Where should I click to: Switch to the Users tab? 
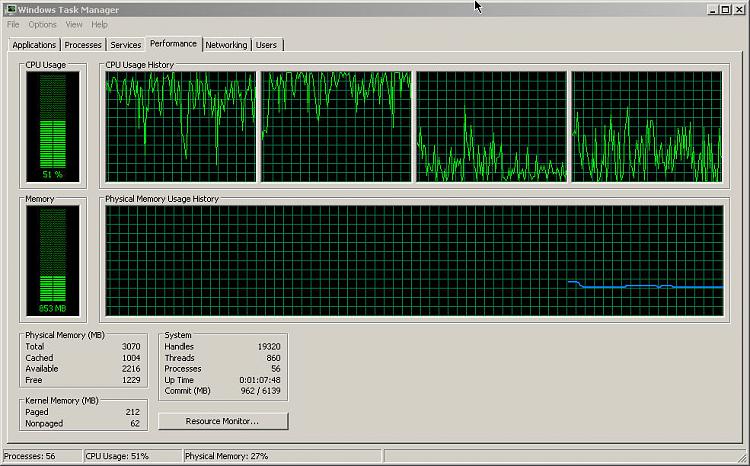coord(266,45)
